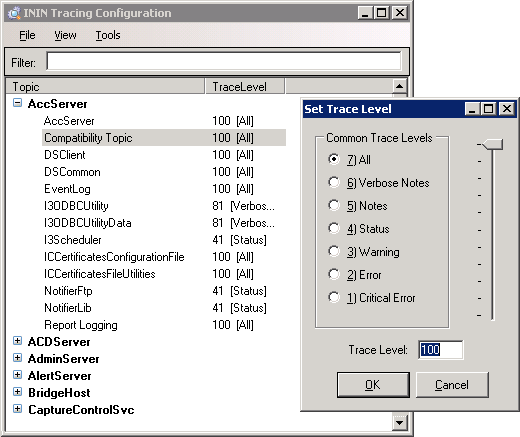Select the I3Scheduler topic row
This screenshot has height=437, width=520.
coord(164,240)
